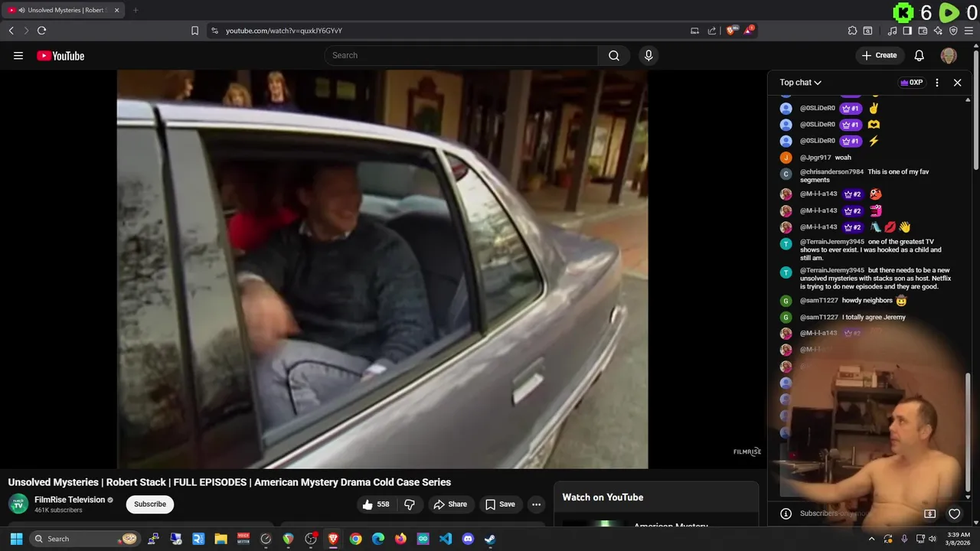Open Super Chat dollar icon
Viewport: 980px width, 551px height.
click(929, 514)
